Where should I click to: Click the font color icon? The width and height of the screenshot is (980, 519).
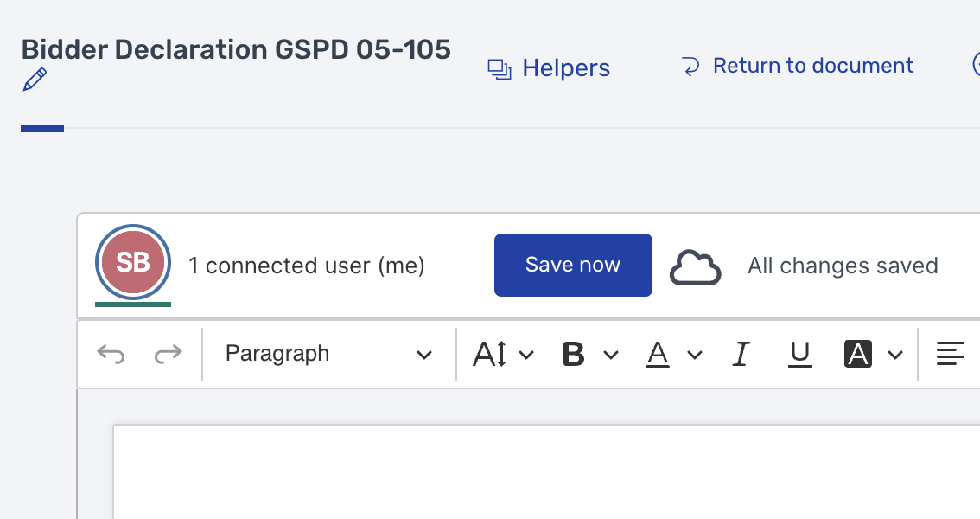[657, 355]
